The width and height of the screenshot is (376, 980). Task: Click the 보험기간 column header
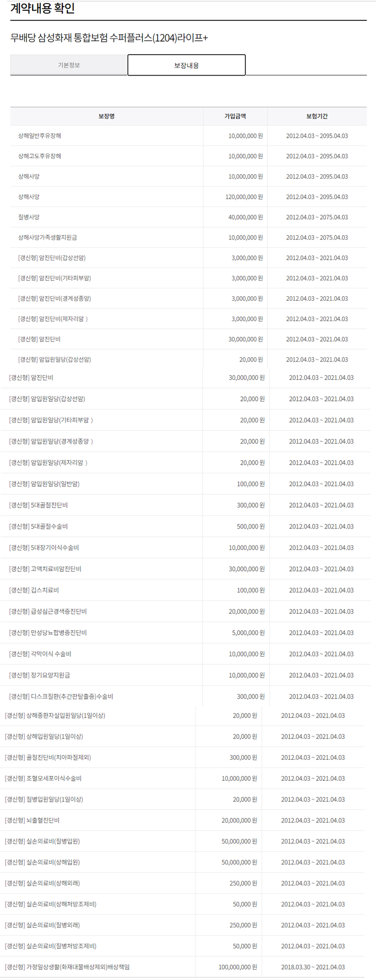[317, 116]
